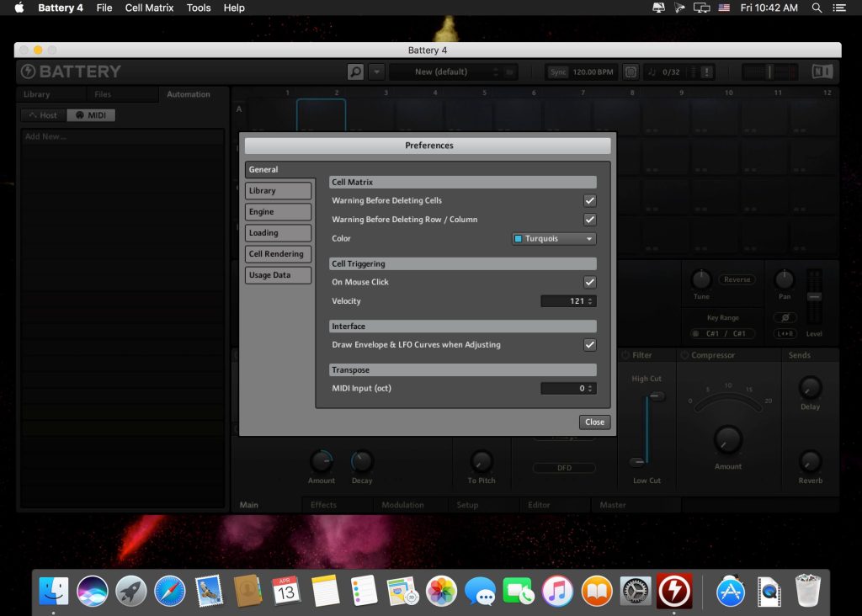
Task: Click the Spotlight search icon in the menu bar
Action: [815, 8]
